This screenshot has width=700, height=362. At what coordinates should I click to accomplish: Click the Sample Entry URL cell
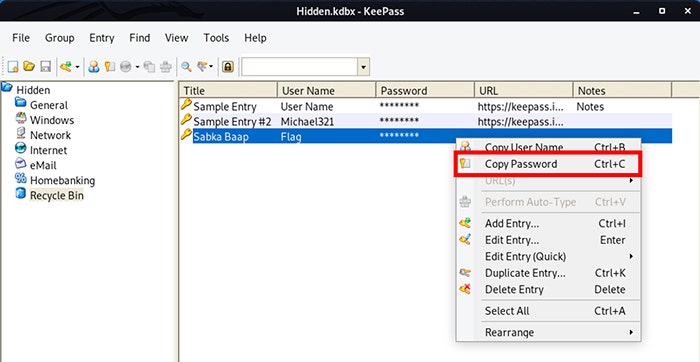point(521,107)
